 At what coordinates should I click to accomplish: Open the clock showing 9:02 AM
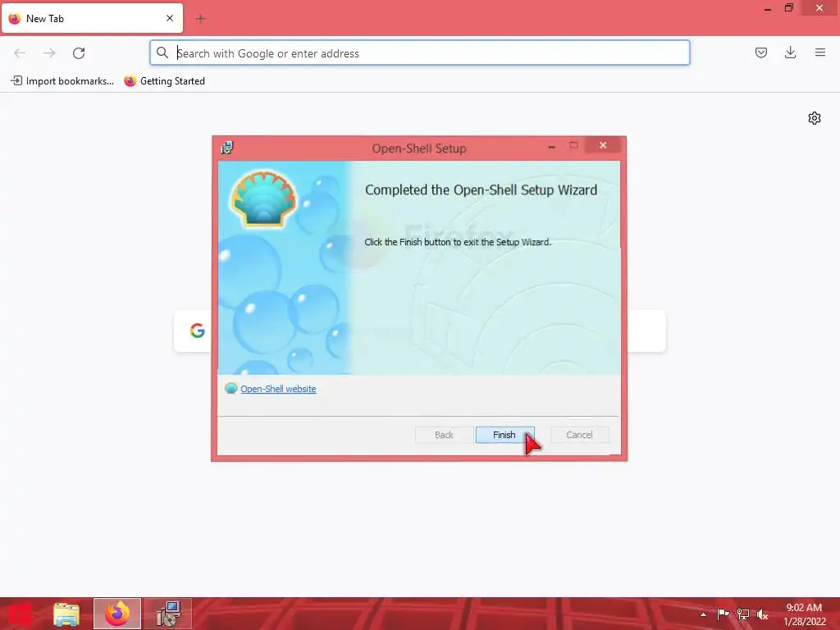[804, 614]
